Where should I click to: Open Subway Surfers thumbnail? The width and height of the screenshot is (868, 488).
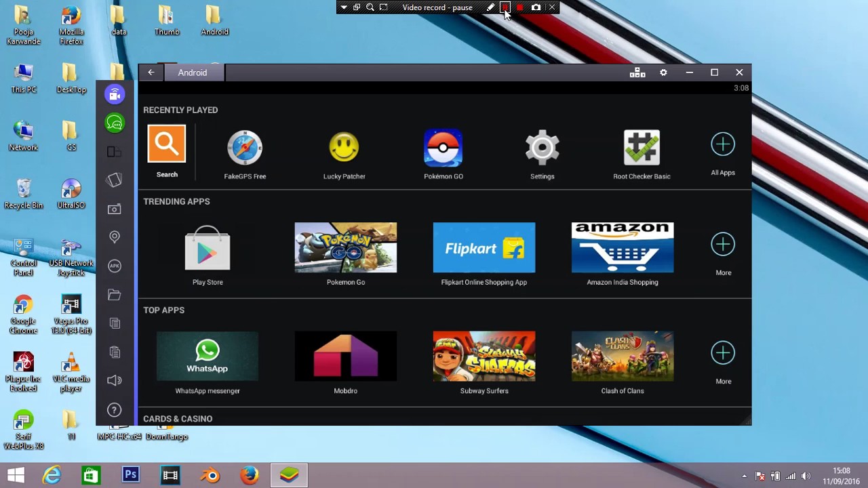484,356
